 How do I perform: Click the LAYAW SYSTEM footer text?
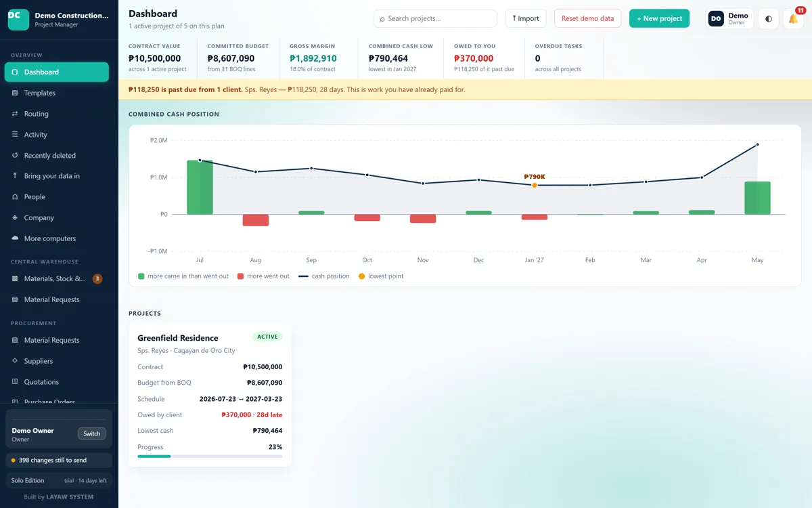coord(70,497)
